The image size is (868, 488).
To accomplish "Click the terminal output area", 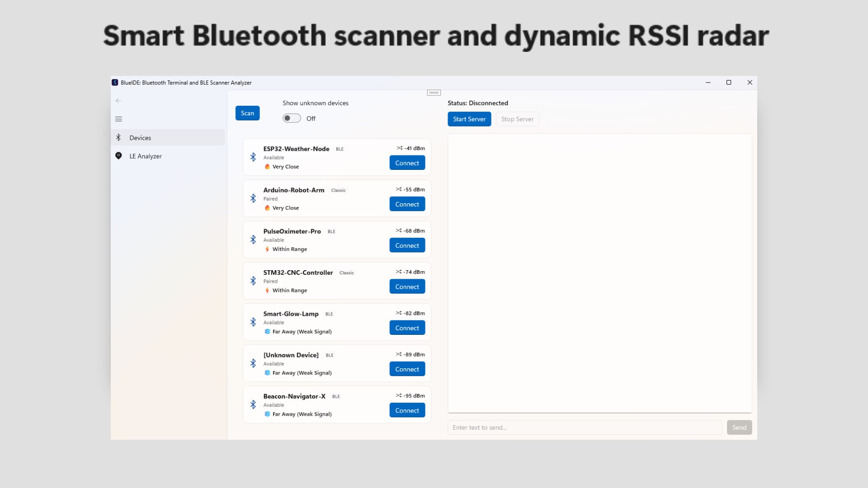I will pos(599,273).
